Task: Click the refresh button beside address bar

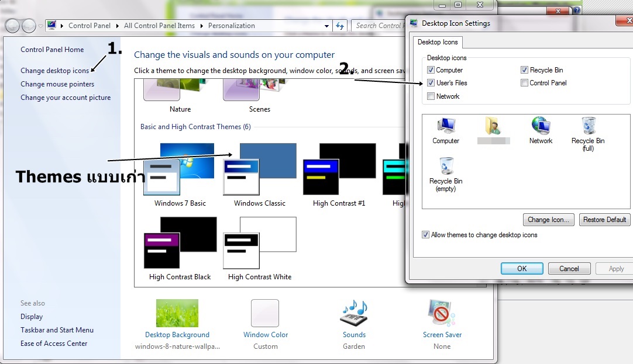Action: click(x=340, y=26)
